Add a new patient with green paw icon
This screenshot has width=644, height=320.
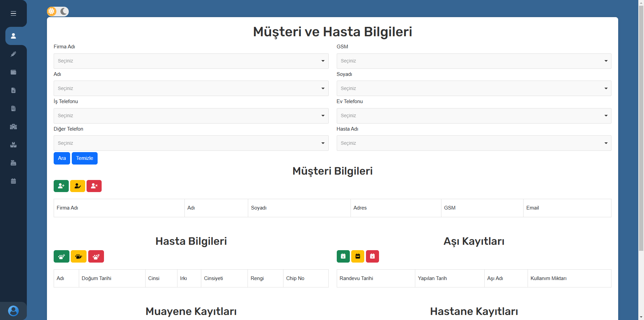(61, 257)
